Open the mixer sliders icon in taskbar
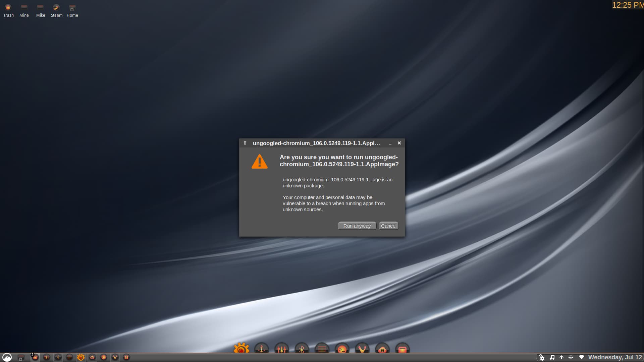The height and width of the screenshot is (362, 644). click(x=47, y=357)
